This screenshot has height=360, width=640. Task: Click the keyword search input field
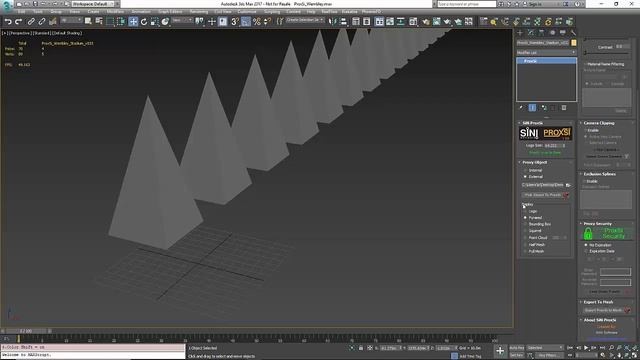tap(467, 4)
